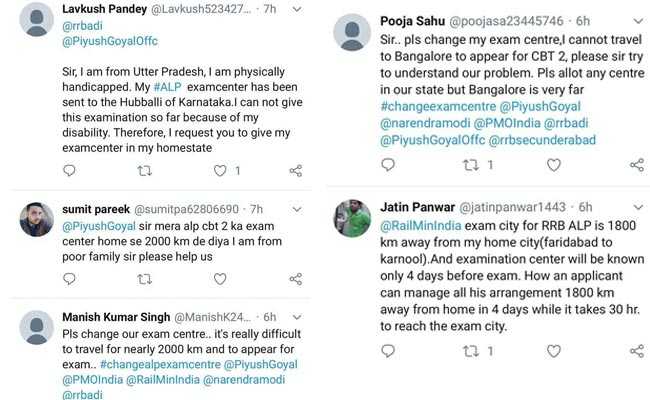650x400 pixels.
Task: Reply to Lavkush Pandey's tweet
Action: point(69,171)
